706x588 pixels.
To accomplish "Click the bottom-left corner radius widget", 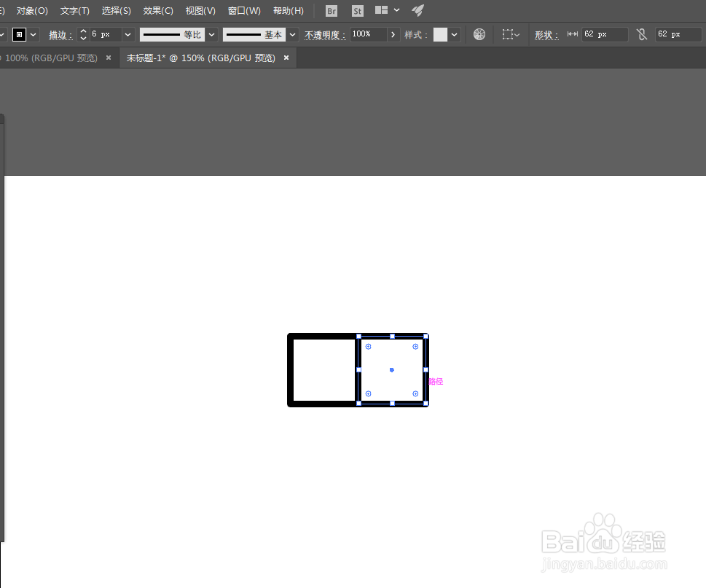I will [369, 394].
